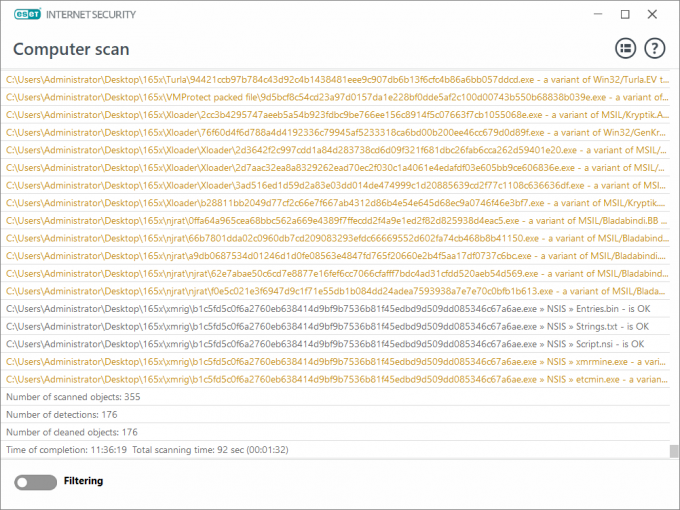Click the scrollbar thumb at bottom right
The width and height of the screenshot is (680, 510).
(673, 451)
